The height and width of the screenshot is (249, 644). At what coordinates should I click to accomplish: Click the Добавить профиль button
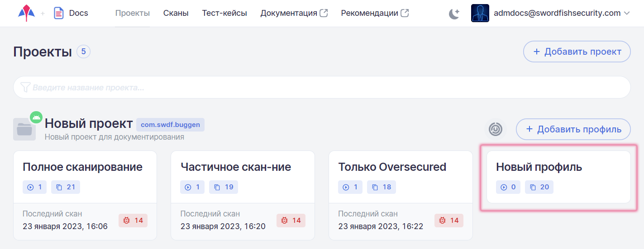(573, 129)
